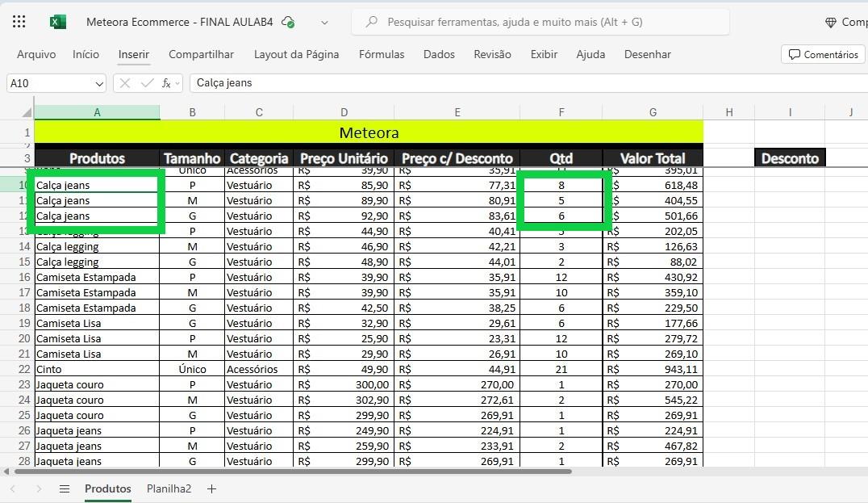Click the Valor Total header cell
Image resolution: width=868 pixels, height=503 pixels.
coord(653,158)
